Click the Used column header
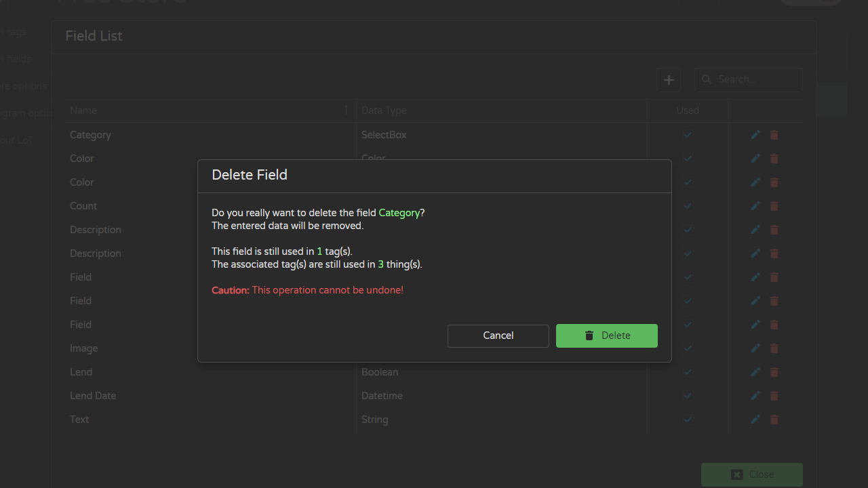This screenshot has height=488, width=868. tap(688, 110)
